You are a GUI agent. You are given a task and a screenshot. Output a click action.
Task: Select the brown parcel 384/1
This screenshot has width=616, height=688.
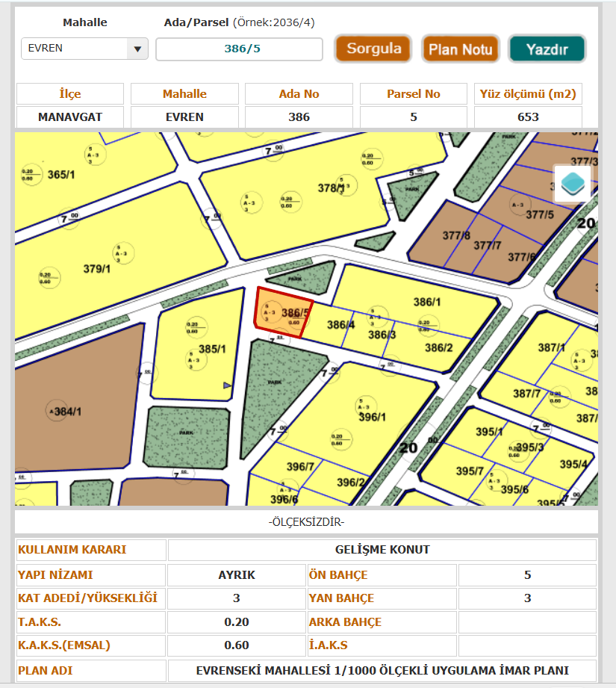coord(67,412)
